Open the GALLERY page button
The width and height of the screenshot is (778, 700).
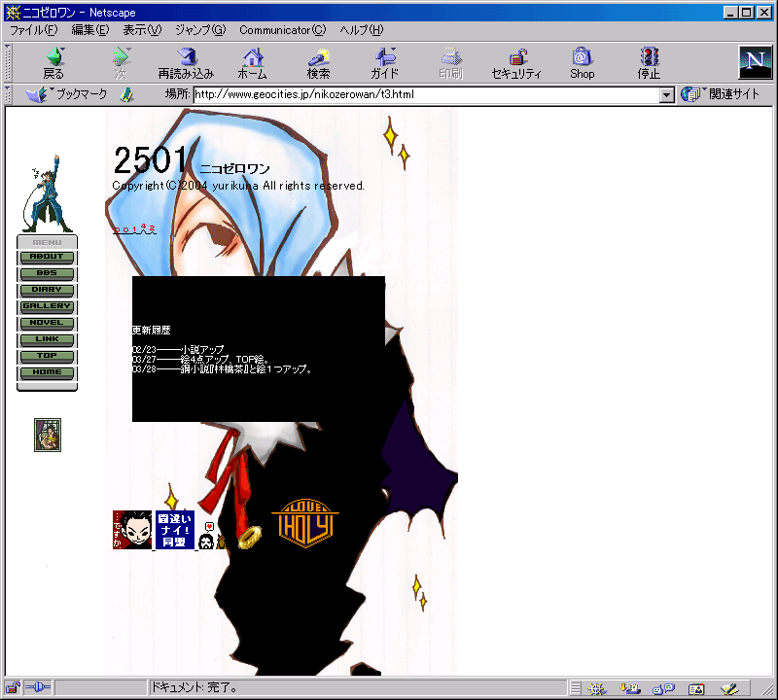tap(47, 306)
